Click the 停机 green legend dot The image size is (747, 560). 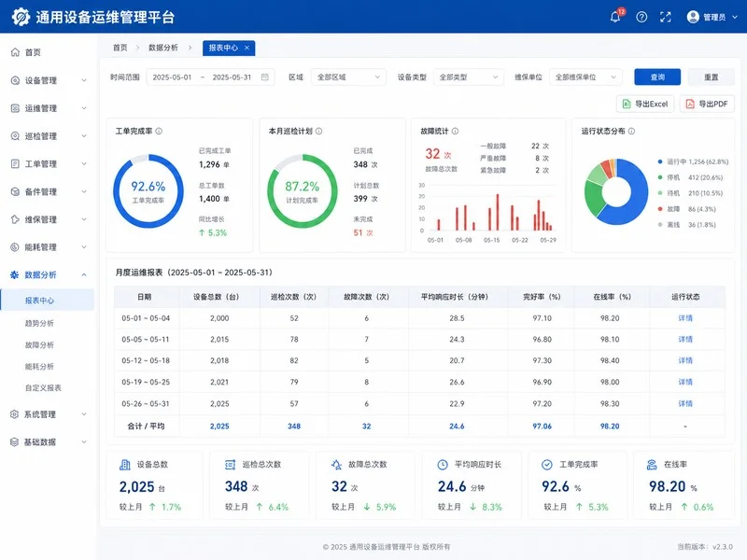pyautogui.click(x=660, y=177)
